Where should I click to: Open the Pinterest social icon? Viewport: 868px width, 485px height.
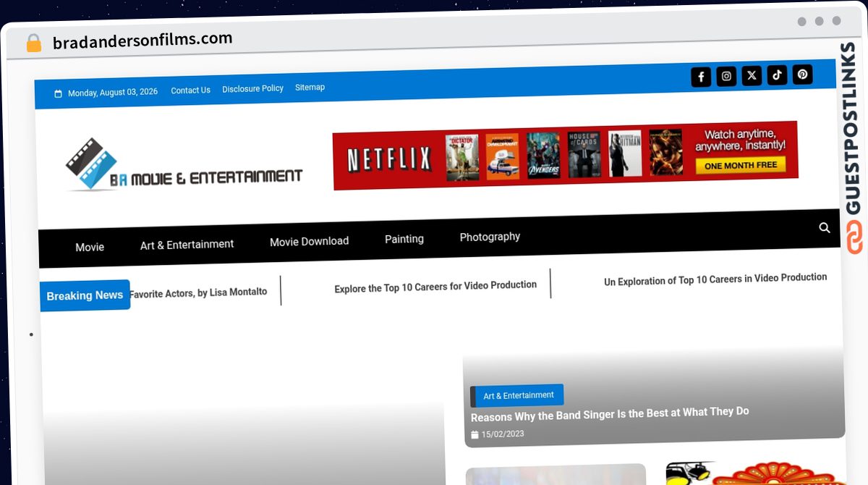click(802, 74)
